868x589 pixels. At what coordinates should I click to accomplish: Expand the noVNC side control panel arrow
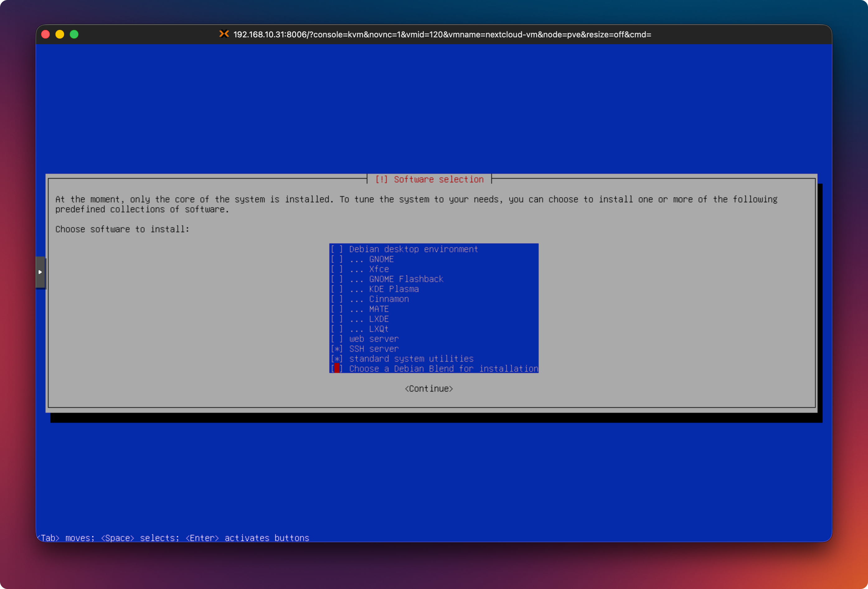tap(40, 272)
